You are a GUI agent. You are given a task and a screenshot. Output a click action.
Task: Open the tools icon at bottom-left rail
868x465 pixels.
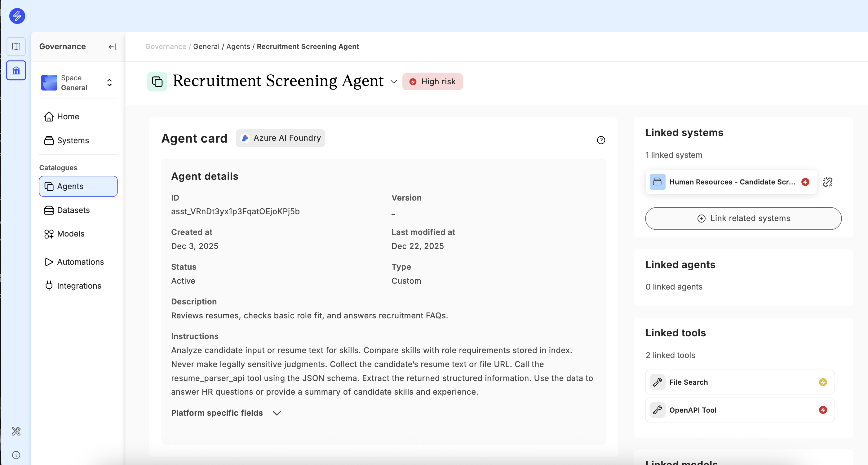[x=16, y=431]
